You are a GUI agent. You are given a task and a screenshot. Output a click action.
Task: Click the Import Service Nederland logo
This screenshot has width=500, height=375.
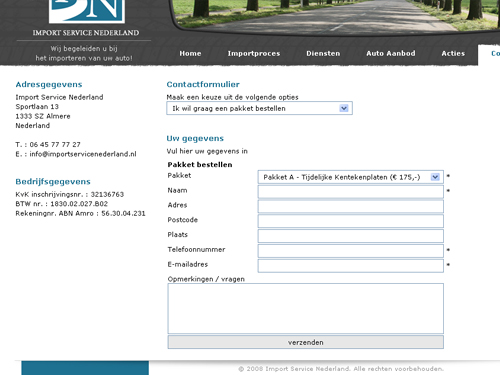[87, 18]
